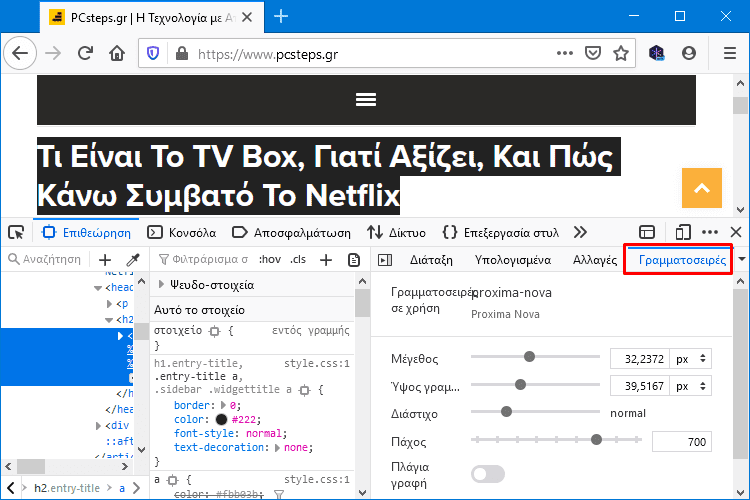Open style.css:1 link for entry-title rule

click(317, 364)
